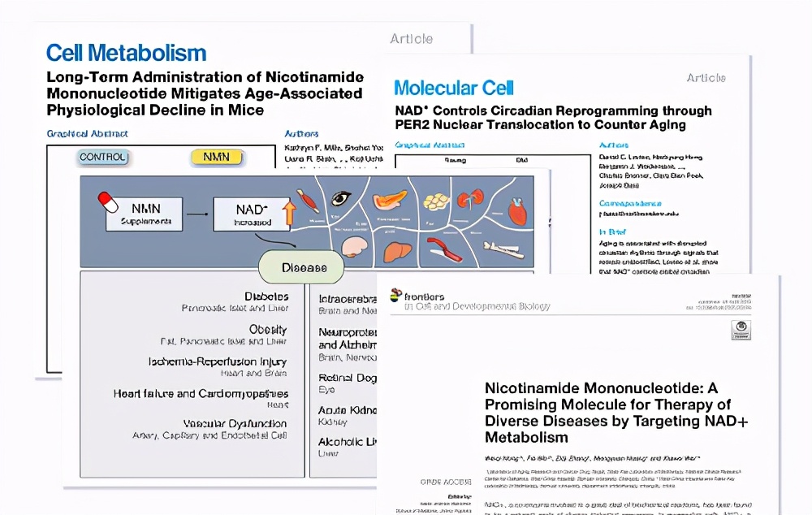This screenshot has height=515, width=812.
Task: Click the In Brief heading
Action: [x=612, y=232]
